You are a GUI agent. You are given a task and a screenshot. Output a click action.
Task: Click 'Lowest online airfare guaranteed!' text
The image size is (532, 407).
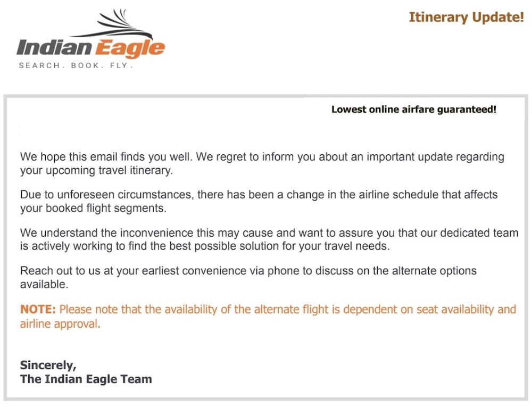tap(413, 109)
